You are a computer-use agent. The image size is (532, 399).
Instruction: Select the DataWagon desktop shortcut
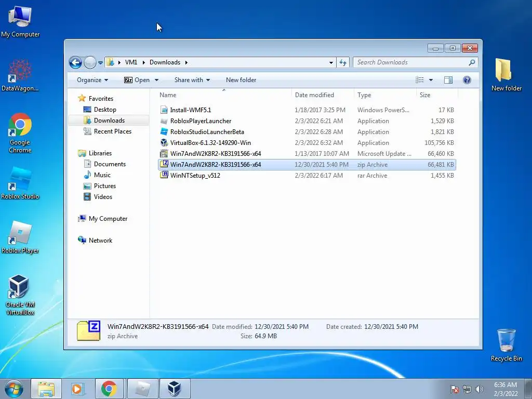[20, 75]
